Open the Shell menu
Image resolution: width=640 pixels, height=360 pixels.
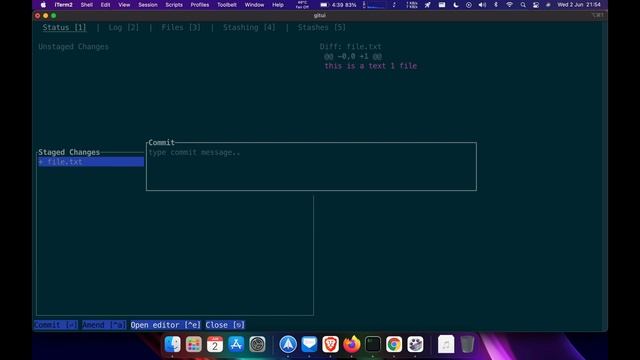coord(87,5)
